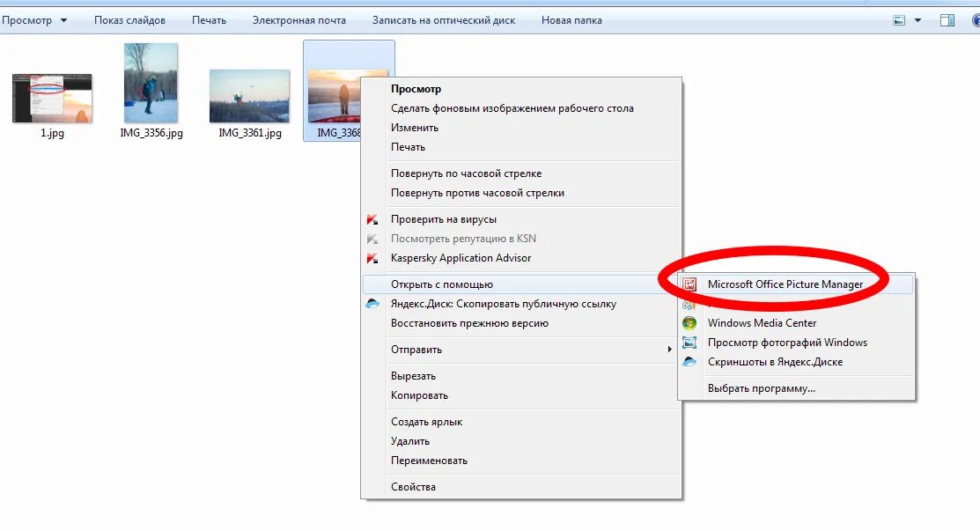
Task: Click the Kaspersky icon beside Kaspersky Application Advisor
Action: (372, 258)
